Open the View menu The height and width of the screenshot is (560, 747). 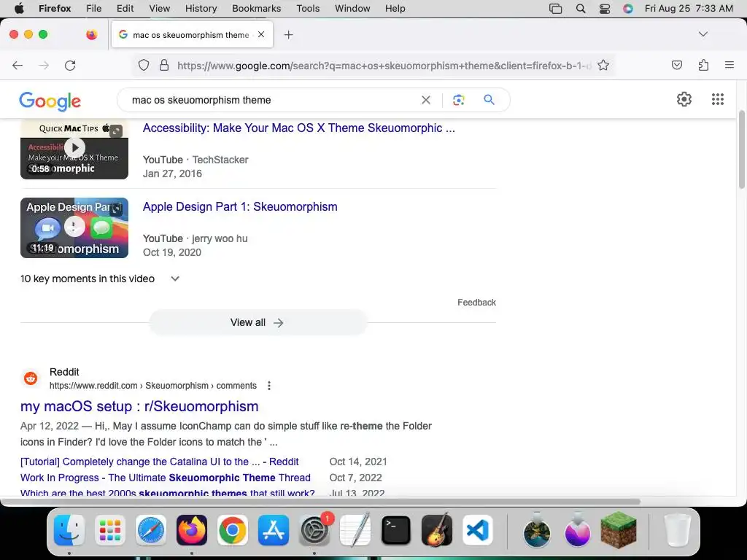click(x=159, y=9)
